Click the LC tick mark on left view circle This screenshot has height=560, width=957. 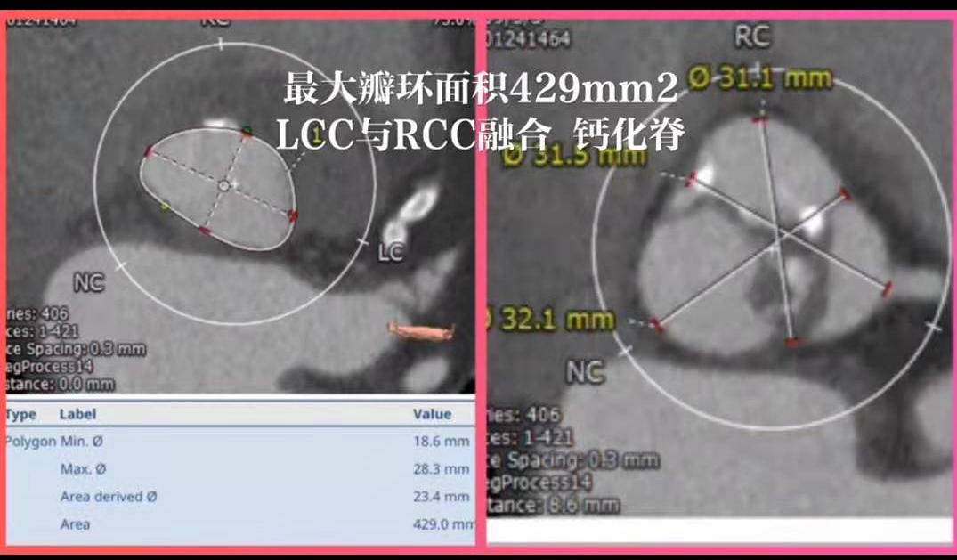[x=362, y=242]
